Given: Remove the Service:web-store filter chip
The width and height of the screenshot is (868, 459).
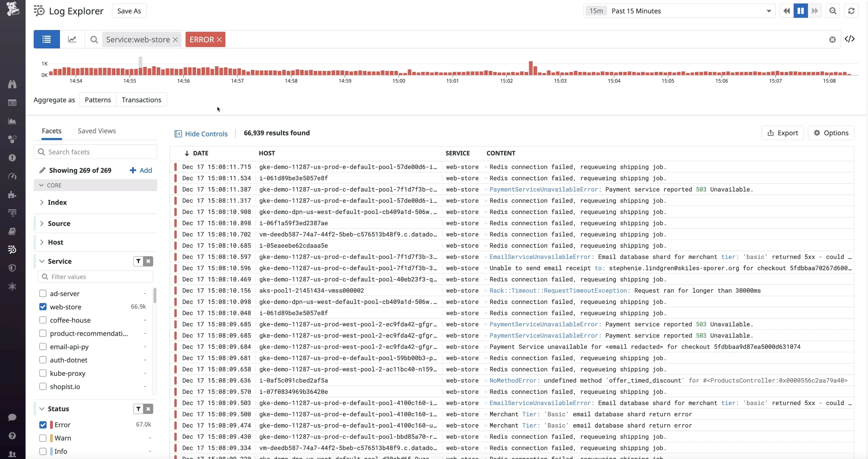Looking at the screenshot, I should coord(175,40).
